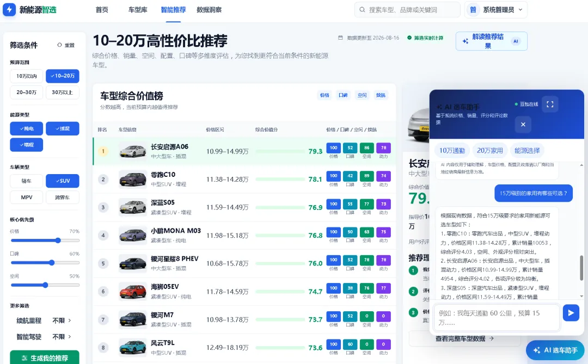Adjust the 空间 priority slider handle
The image size is (588, 364).
(45, 285)
